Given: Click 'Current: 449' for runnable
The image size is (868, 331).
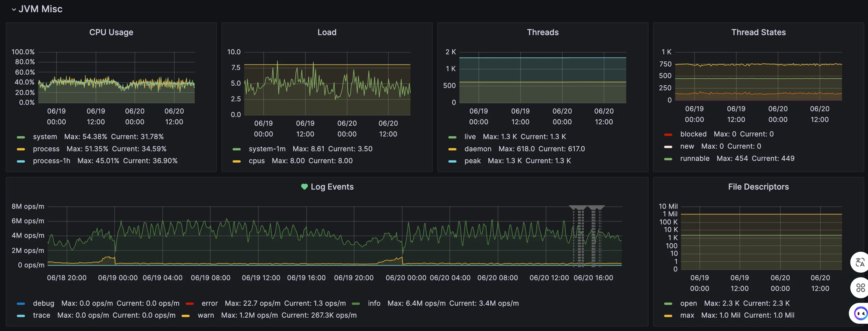Looking at the screenshot, I should coord(773,158).
